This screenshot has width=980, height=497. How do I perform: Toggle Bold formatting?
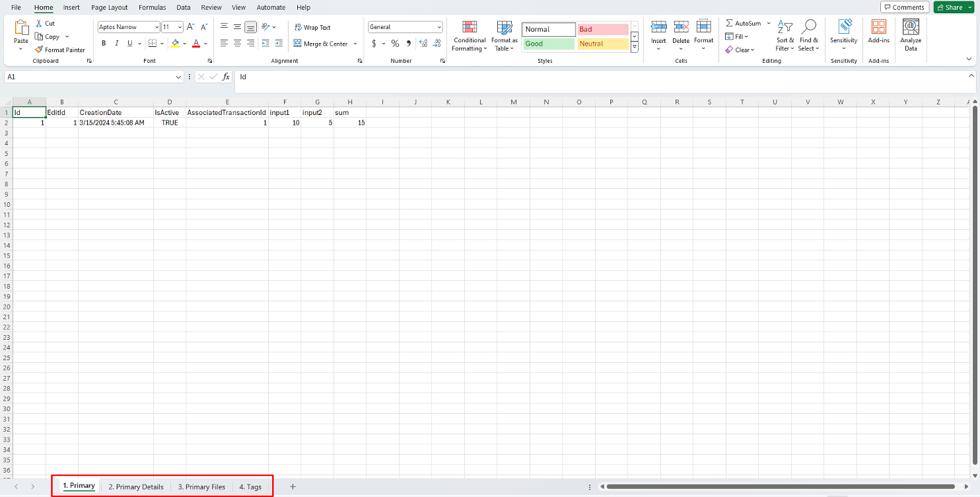pos(104,44)
